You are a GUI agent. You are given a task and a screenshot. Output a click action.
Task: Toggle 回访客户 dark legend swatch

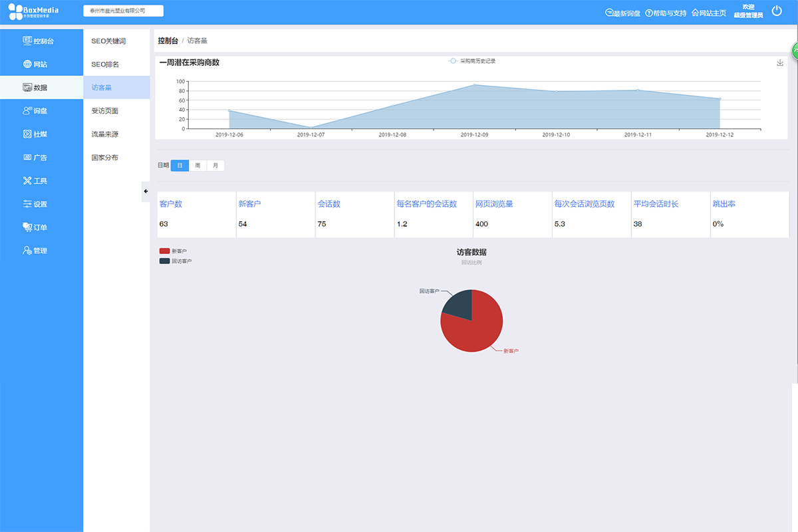(165, 261)
